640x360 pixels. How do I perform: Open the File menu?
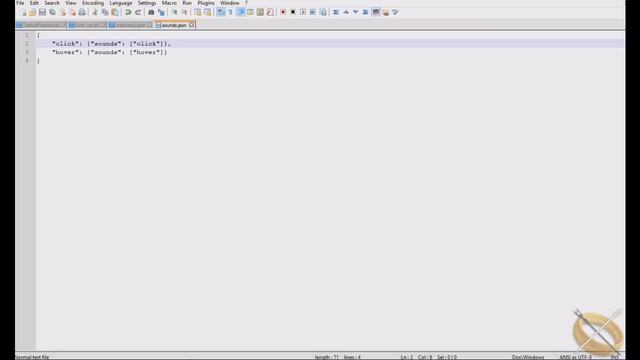click(20, 3)
